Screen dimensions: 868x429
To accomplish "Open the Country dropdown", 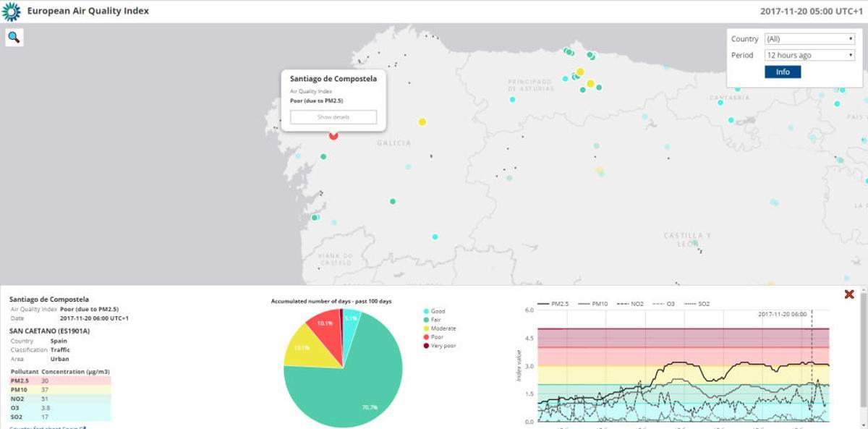I will coord(810,39).
